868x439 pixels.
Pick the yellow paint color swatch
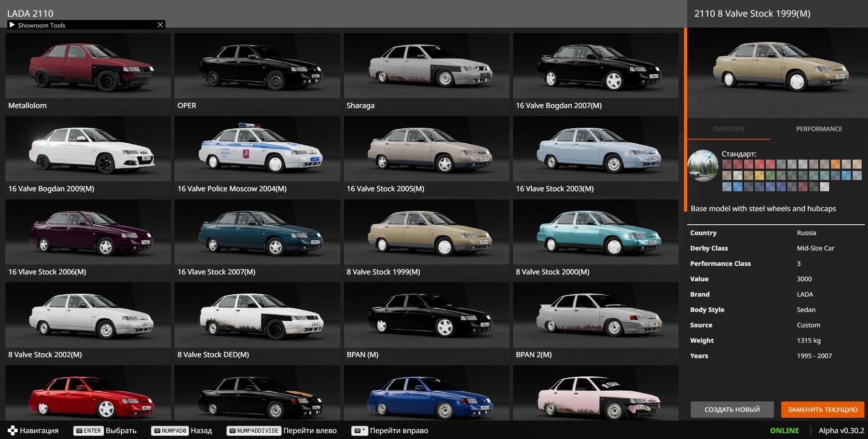[759, 176]
